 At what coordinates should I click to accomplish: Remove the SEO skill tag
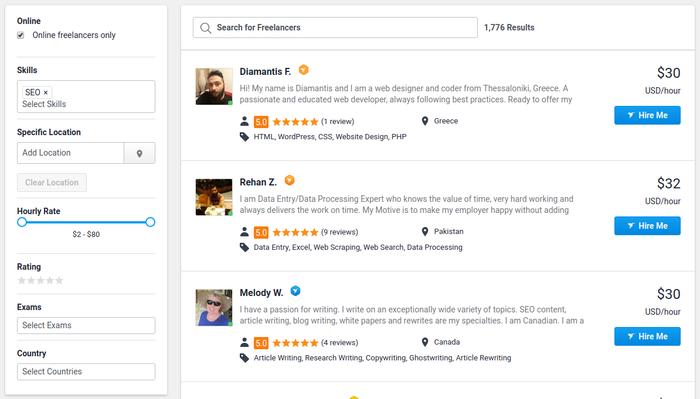point(46,92)
